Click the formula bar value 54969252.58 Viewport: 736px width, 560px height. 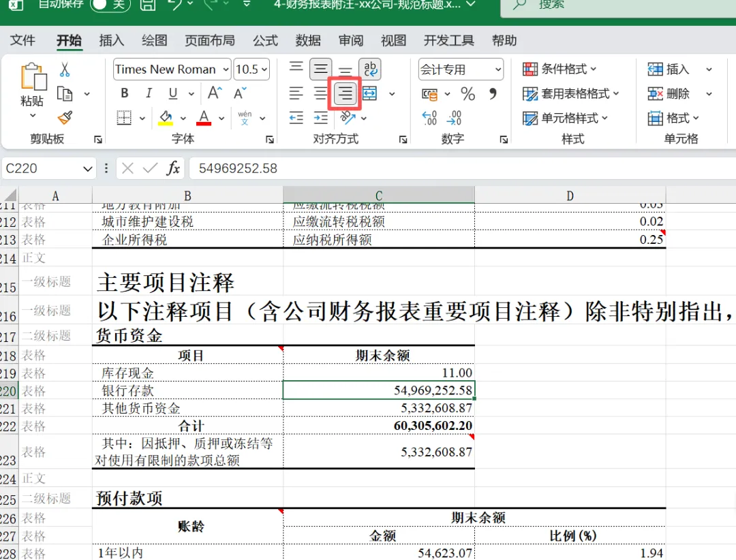pos(238,168)
